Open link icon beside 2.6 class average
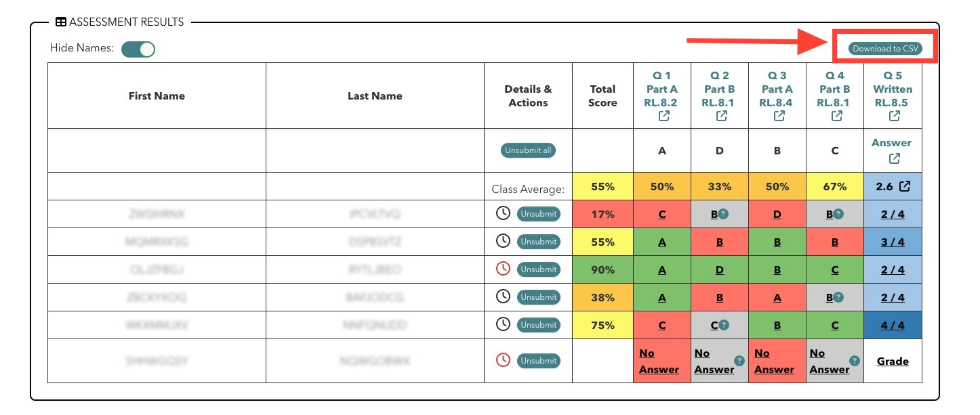 pyautogui.click(x=904, y=186)
